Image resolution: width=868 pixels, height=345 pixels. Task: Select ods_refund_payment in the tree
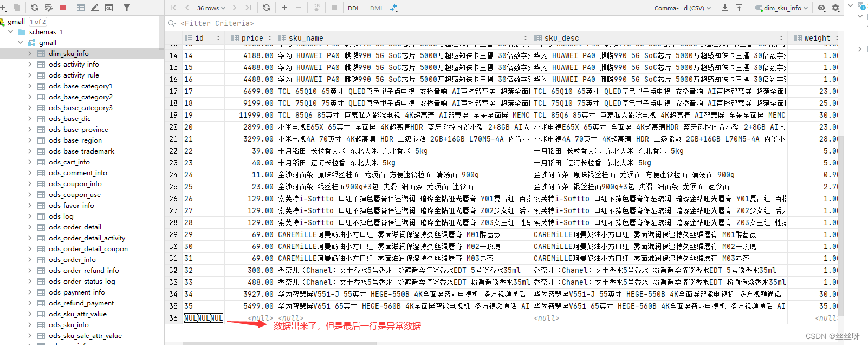click(81, 303)
